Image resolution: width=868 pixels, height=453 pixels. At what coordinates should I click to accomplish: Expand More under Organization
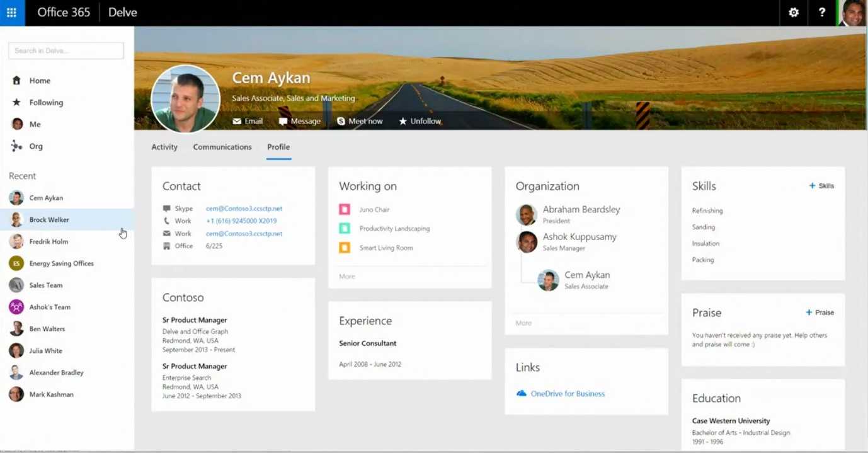523,323
